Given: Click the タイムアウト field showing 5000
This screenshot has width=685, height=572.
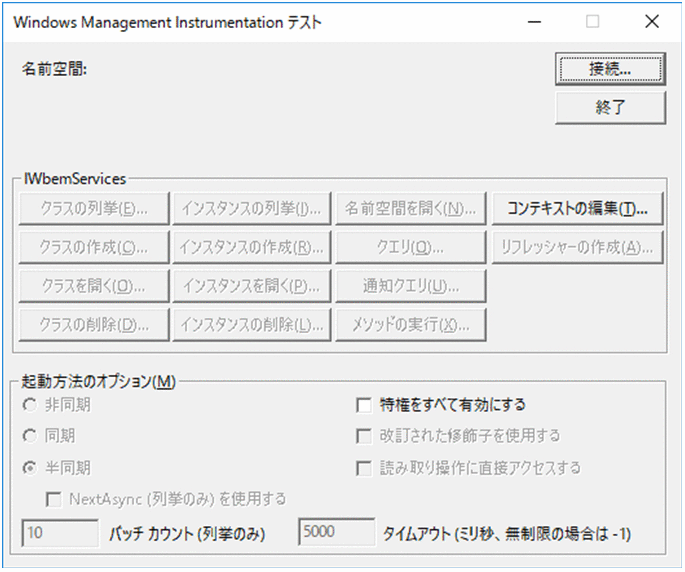Looking at the screenshot, I should pos(336,532).
